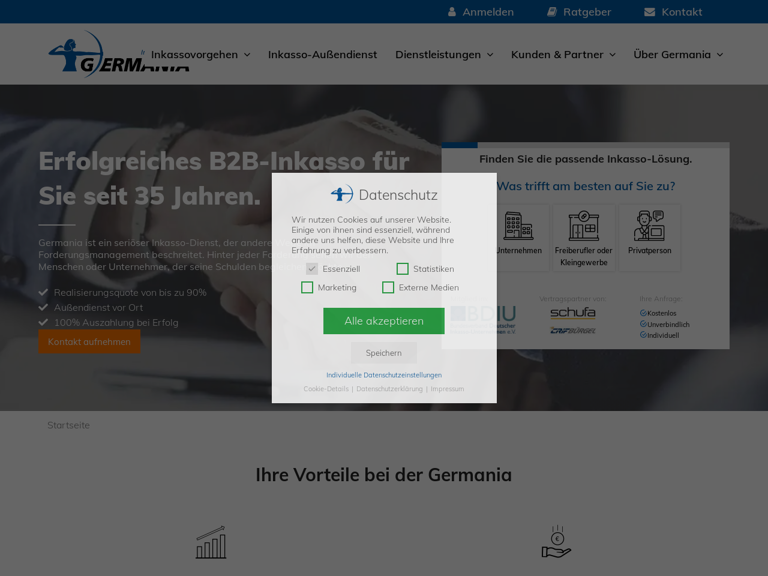Click 'Außendienst vor Ort' text
The image size is (768, 576).
98,308
